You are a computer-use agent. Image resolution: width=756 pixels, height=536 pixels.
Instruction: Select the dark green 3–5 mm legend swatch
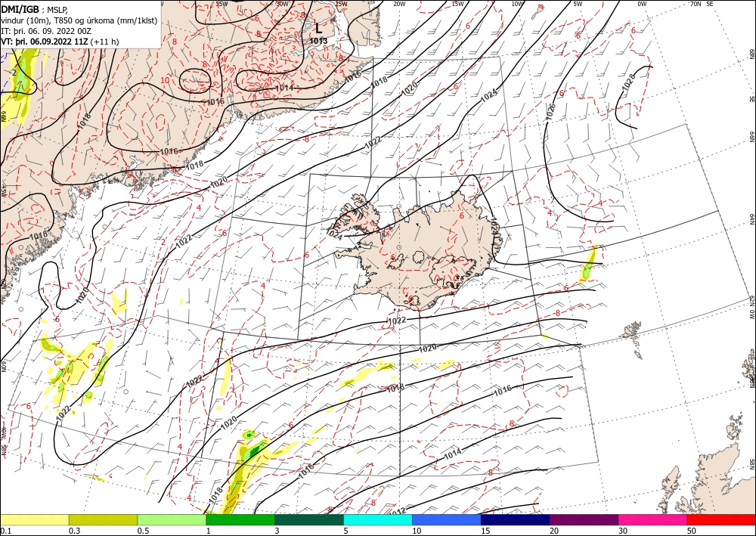point(309,519)
